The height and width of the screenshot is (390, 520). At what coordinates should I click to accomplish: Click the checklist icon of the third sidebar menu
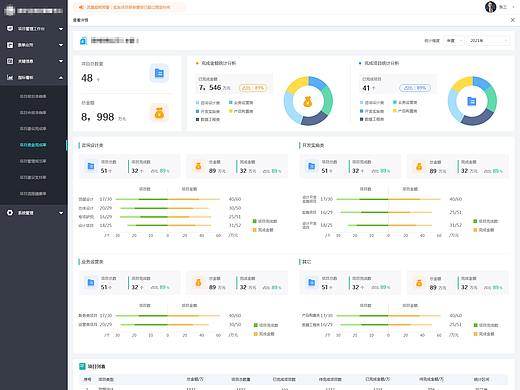[x=10, y=61]
